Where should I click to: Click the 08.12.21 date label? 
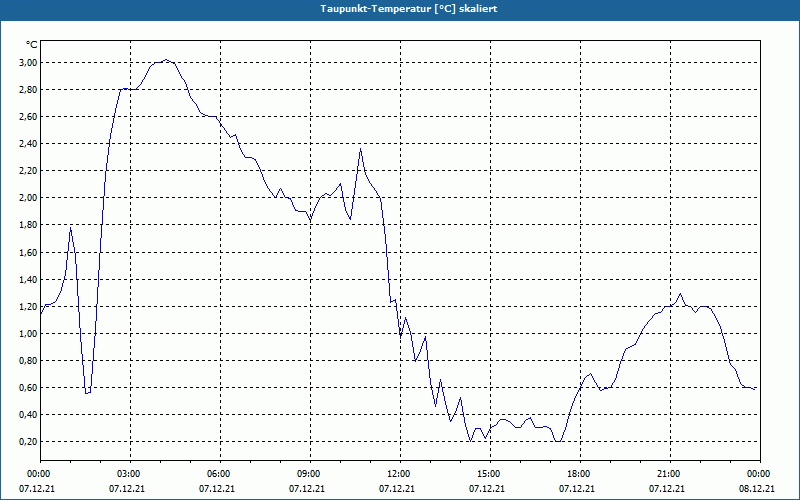tap(757, 489)
